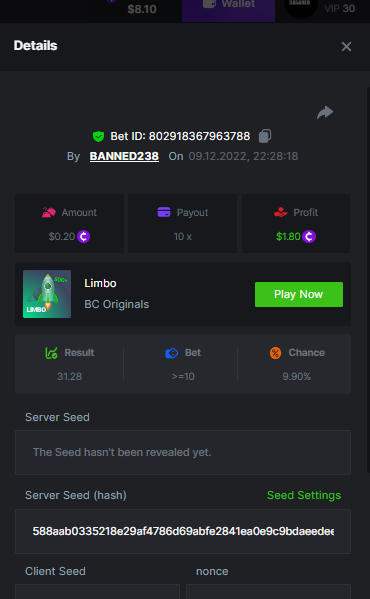Click the blue Bet tag icon
This screenshot has height=599, width=370.
(x=172, y=353)
